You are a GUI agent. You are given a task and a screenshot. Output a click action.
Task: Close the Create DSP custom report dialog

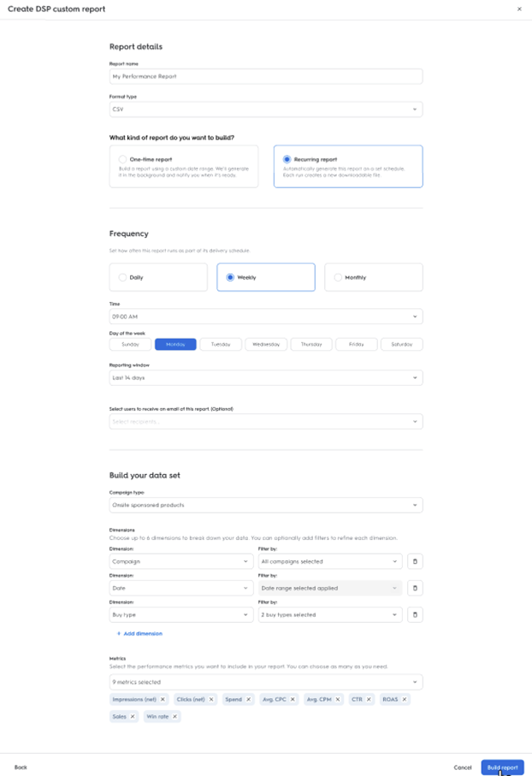click(519, 9)
